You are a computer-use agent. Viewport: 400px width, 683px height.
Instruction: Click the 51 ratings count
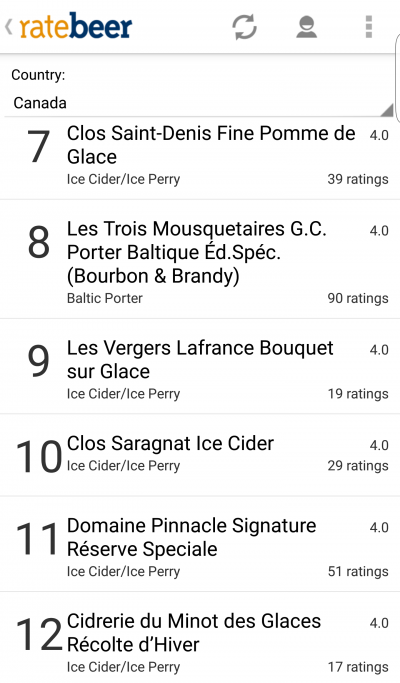click(x=358, y=571)
